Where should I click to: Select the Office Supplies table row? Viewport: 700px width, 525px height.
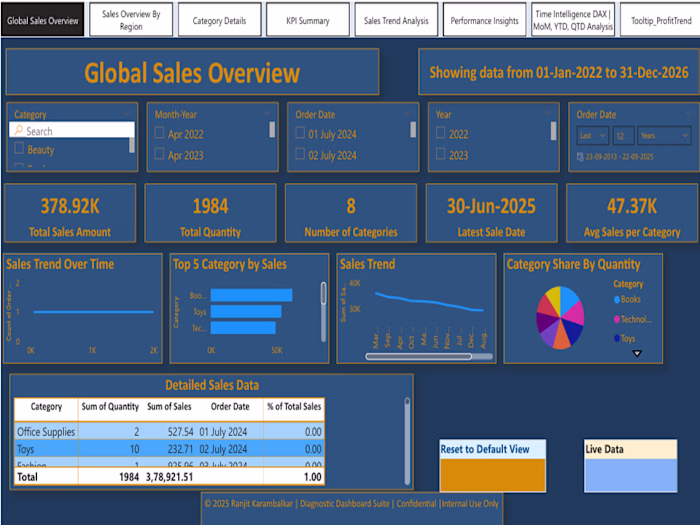pos(169,432)
